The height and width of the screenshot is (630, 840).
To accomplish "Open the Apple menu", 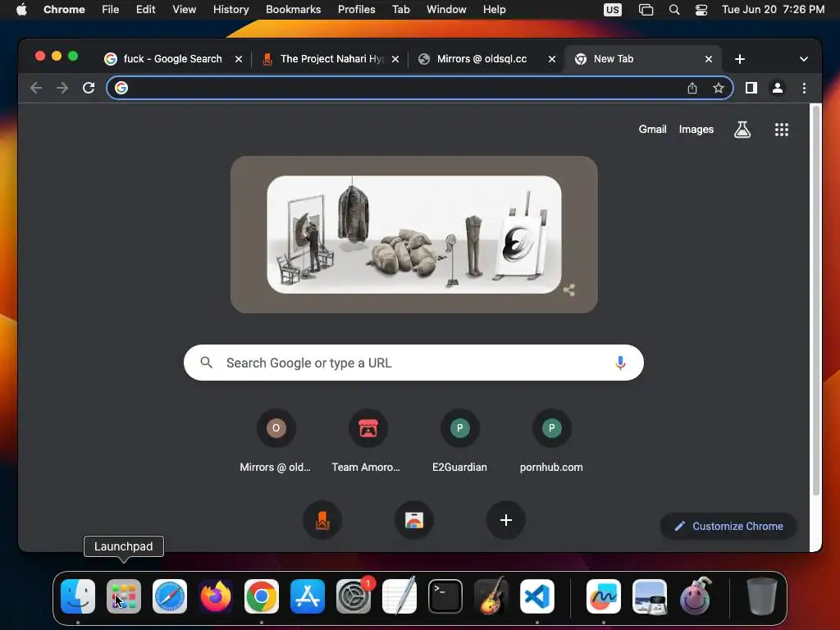I will coord(21,10).
